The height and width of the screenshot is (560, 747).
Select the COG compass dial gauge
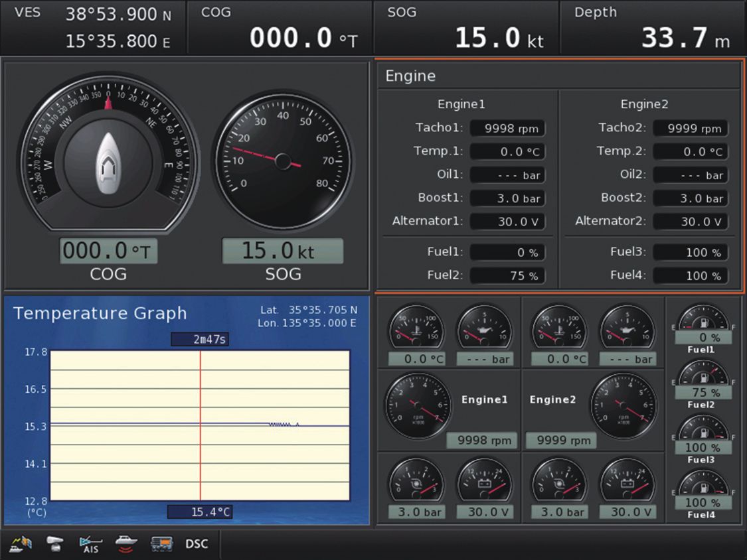(109, 153)
